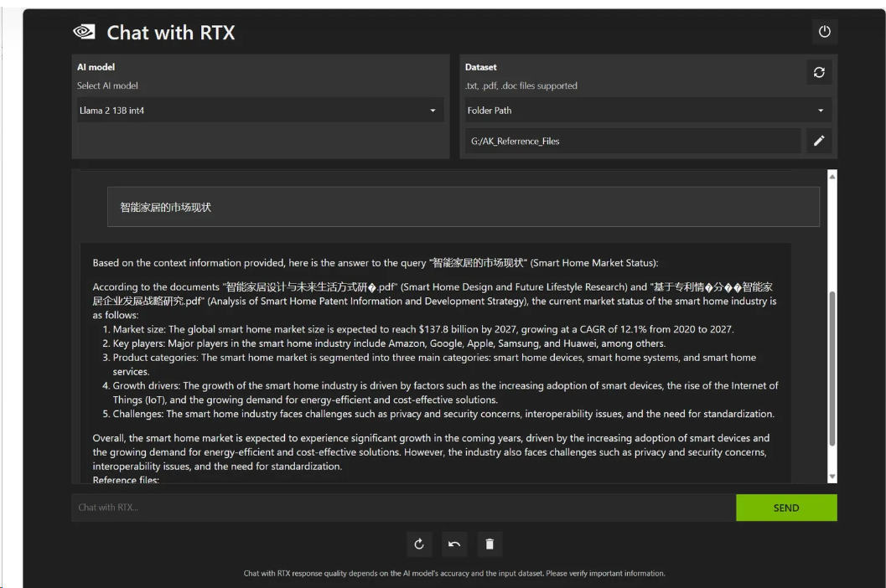886x588 pixels.
Task: Expand the Folder Path dataset dropdown
Action: coord(648,110)
